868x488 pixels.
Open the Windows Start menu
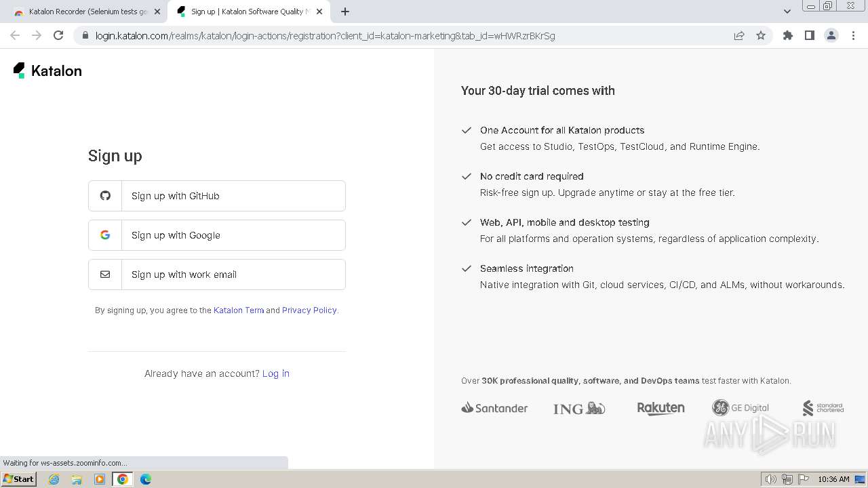point(19,479)
